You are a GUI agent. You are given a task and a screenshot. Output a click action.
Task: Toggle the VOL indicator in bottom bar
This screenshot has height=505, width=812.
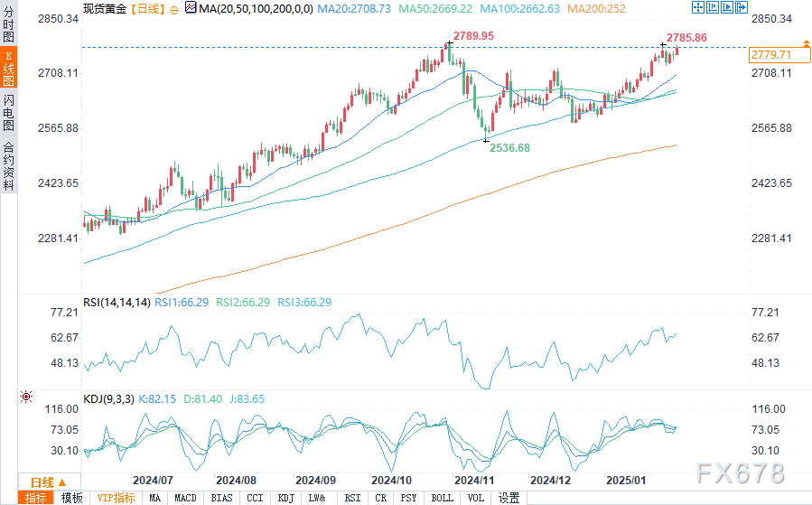point(477,498)
